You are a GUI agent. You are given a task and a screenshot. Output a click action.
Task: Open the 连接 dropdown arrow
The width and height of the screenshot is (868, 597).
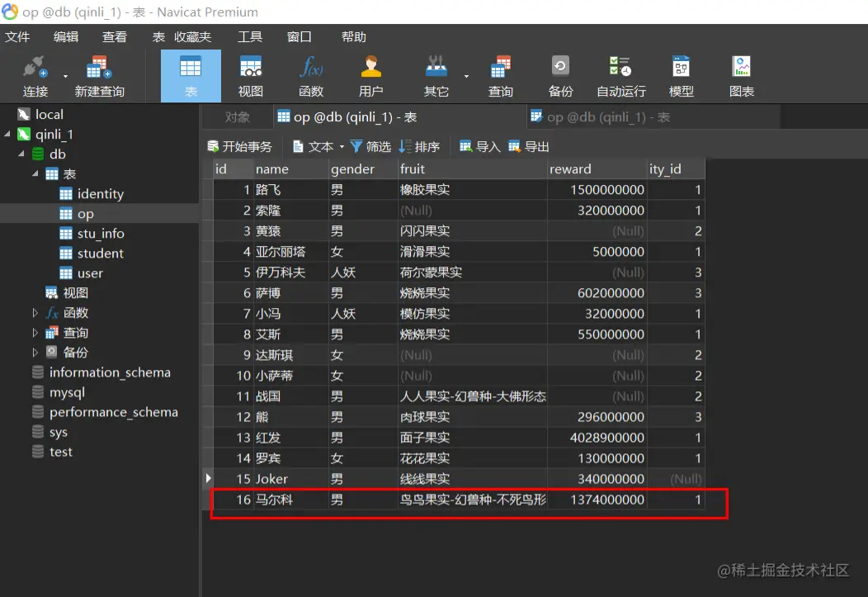click(x=65, y=76)
